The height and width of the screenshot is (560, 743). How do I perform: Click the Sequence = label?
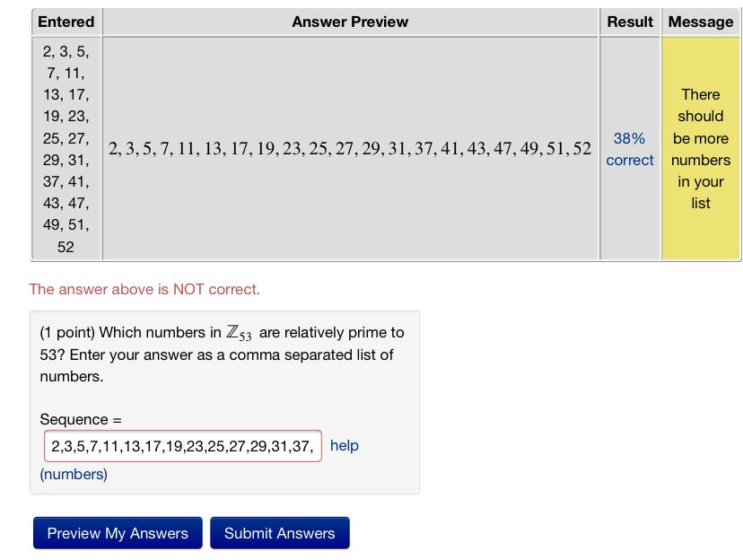[x=72, y=419]
